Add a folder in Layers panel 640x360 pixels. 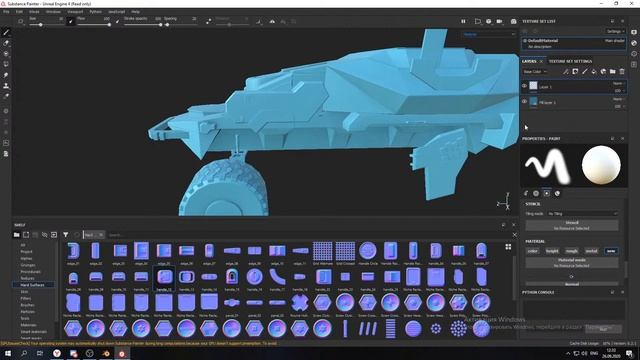click(x=613, y=71)
